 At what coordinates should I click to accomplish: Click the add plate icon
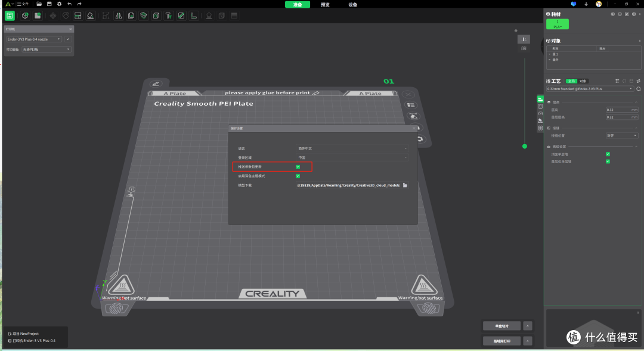pos(38,16)
